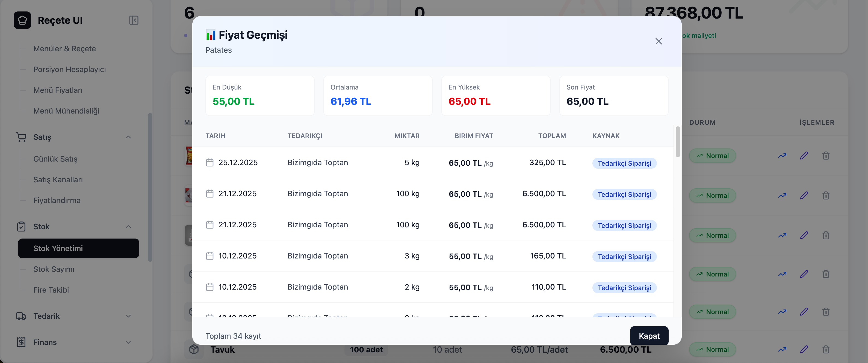The height and width of the screenshot is (363, 868).
Task: Click the TOPLAM column header
Action: tap(552, 136)
